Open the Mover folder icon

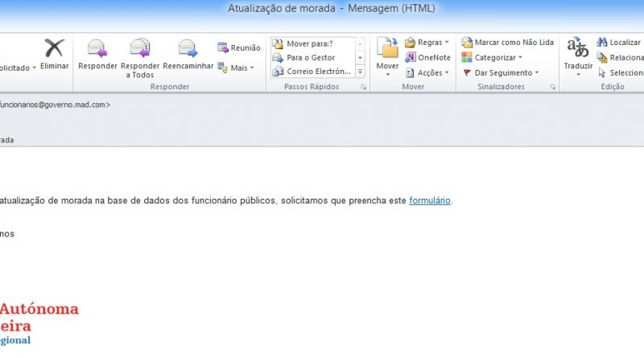tap(388, 48)
